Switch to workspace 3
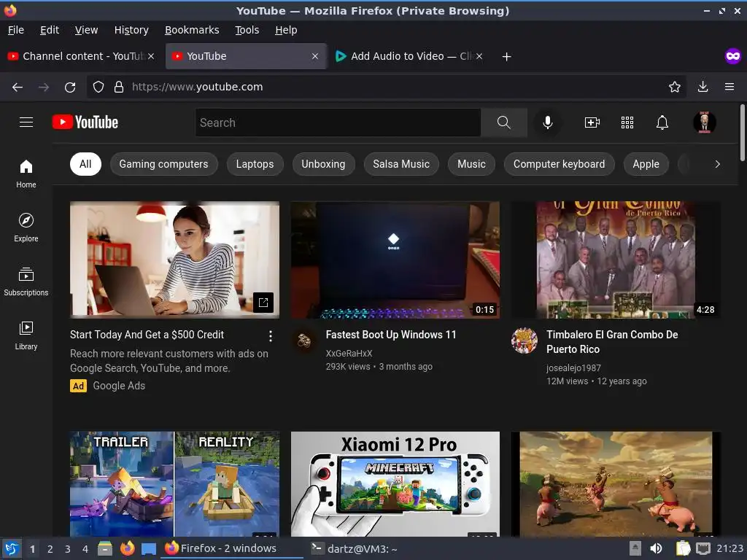This screenshot has width=747, height=560. [x=68, y=549]
